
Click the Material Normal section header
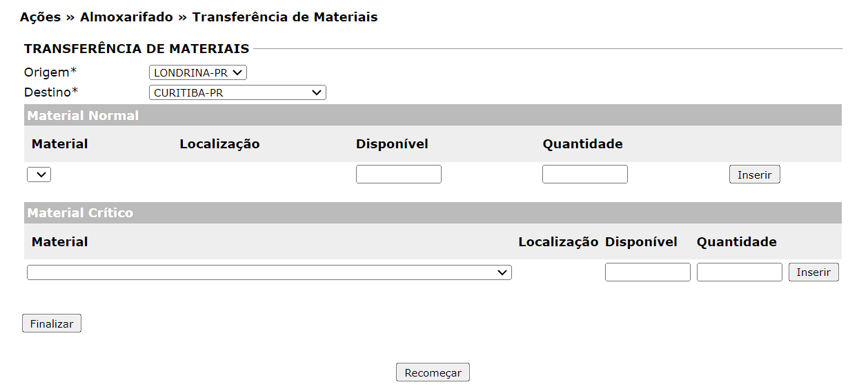(83, 115)
